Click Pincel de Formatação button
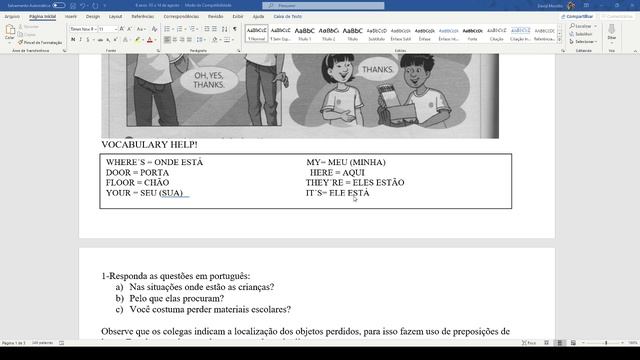Viewport: 640px width, 360px height. click(40, 42)
